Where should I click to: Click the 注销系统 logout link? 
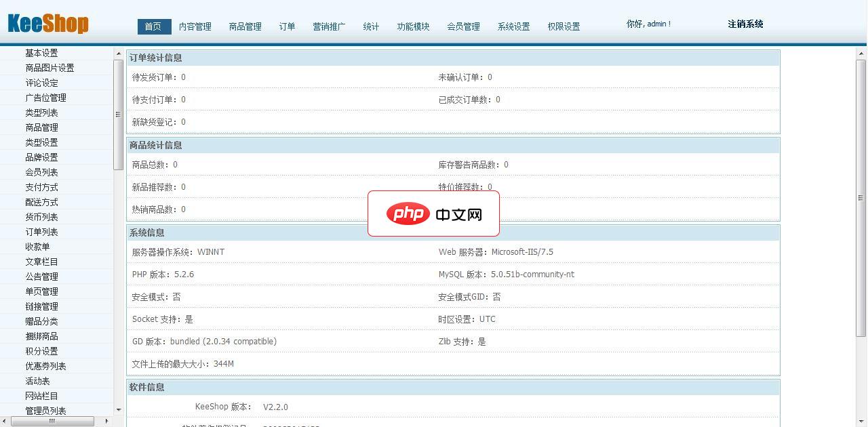(x=745, y=23)
